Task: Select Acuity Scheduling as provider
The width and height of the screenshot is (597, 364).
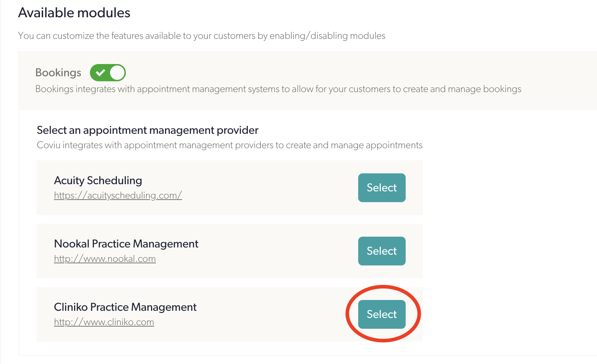Action: [382, 188]
